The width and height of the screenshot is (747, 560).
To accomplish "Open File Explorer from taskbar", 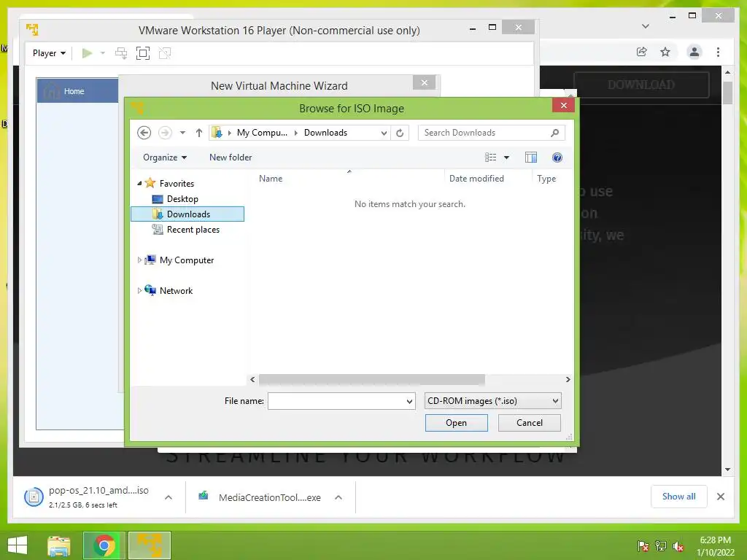I will click(59, 545).
